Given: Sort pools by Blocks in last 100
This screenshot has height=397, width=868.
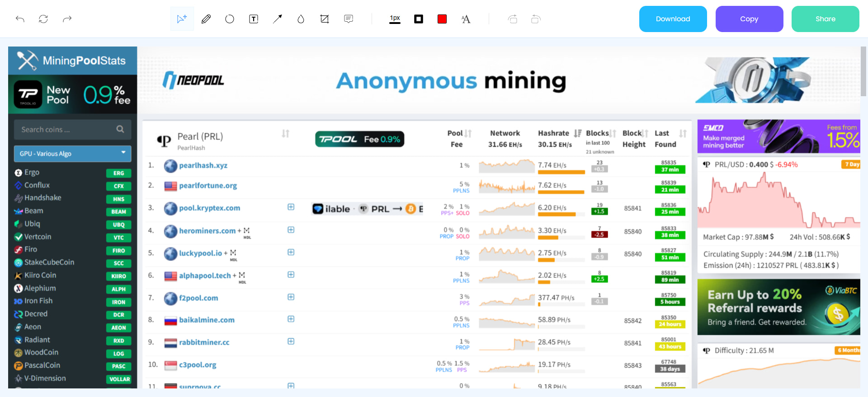Looking at the screenshot, I should pyautogui.click(x=613, y=134).
